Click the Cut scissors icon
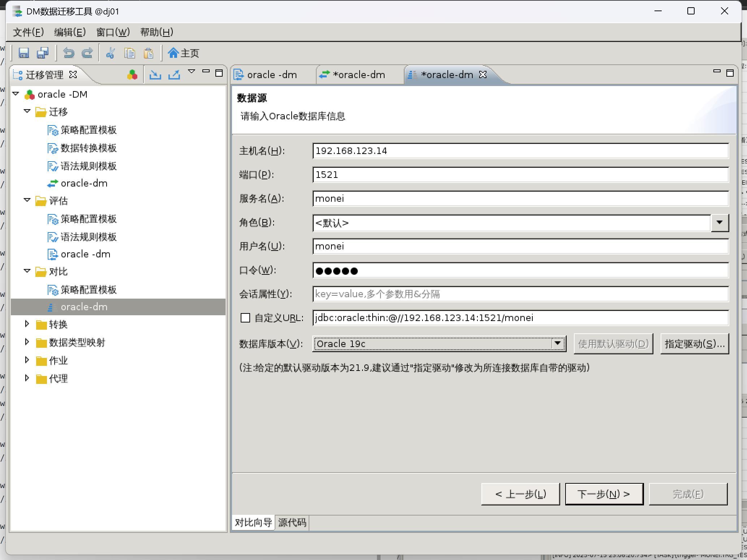Viewport: 747px width, 560px height. 110,53
